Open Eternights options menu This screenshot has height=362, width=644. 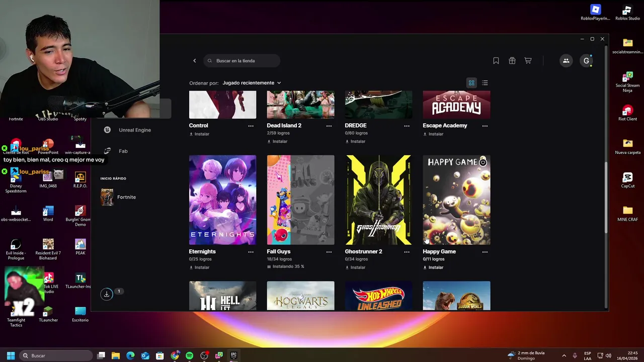(x=251, y=252)
